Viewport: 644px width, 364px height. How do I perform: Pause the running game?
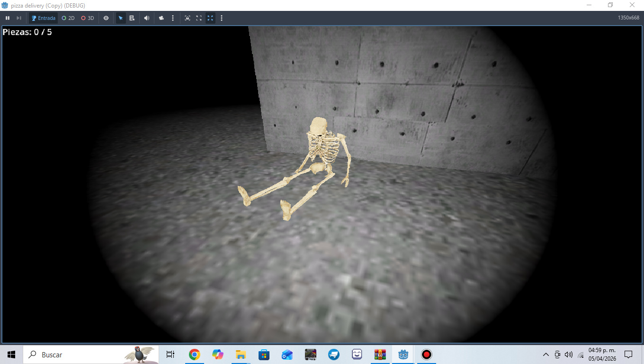pos(8,18)
